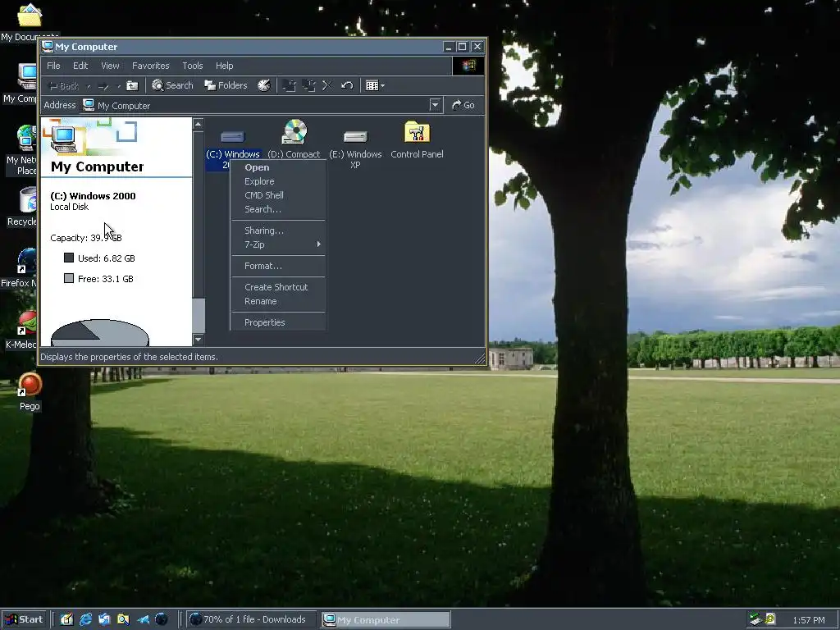Click the Copy To toolbar icon
Viewport: 840px width, 630px height.
click(308, 85)
